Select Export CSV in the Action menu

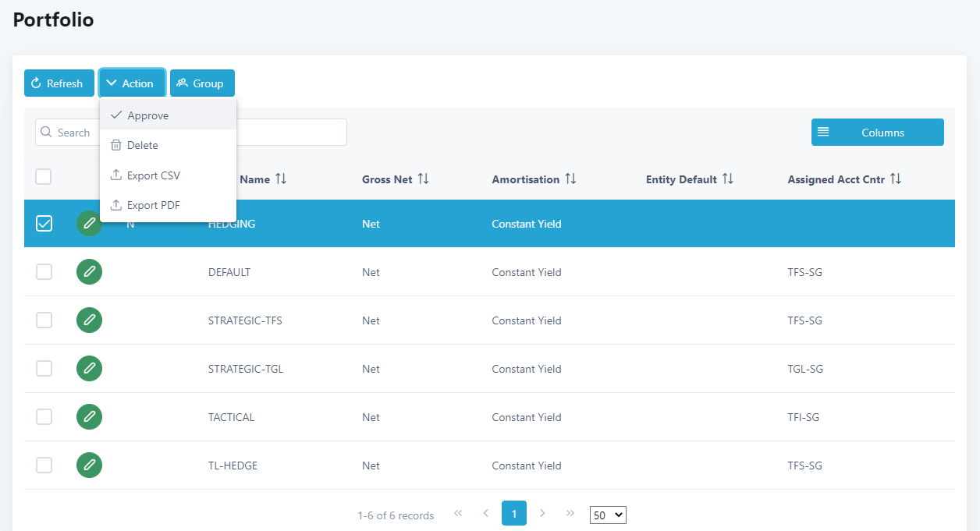click(x=153, y=175)
